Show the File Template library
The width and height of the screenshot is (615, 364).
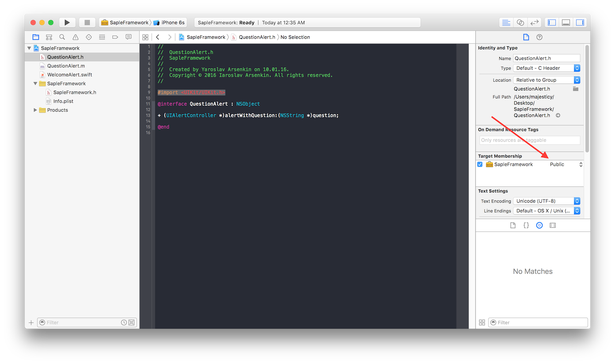[513, 225]
